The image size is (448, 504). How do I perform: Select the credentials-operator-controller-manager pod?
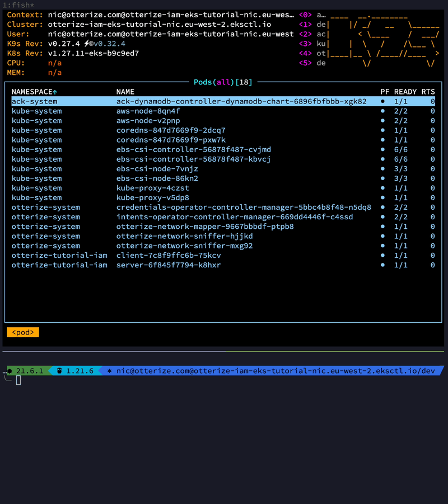point(223,208)
